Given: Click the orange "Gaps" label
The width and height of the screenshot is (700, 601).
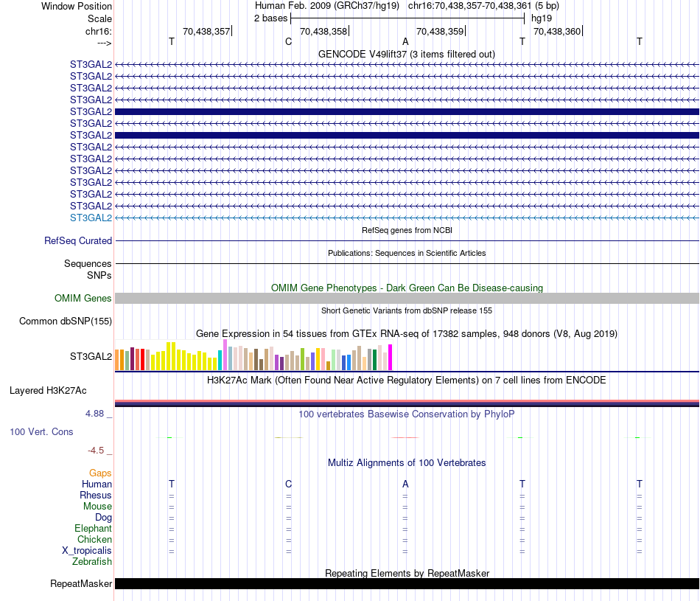Looking at the screenshot, I should click(x=100, y=473).
